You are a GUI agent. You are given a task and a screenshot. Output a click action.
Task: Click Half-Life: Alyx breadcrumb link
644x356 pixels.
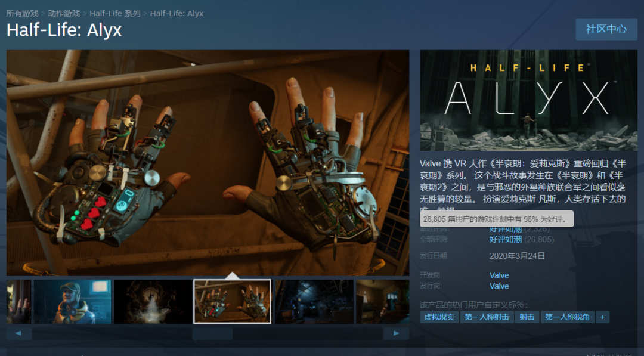(177, 13)
